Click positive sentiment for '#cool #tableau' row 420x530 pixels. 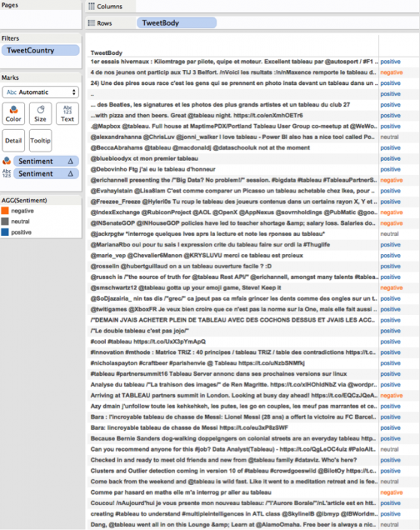(x=390, y=341)
